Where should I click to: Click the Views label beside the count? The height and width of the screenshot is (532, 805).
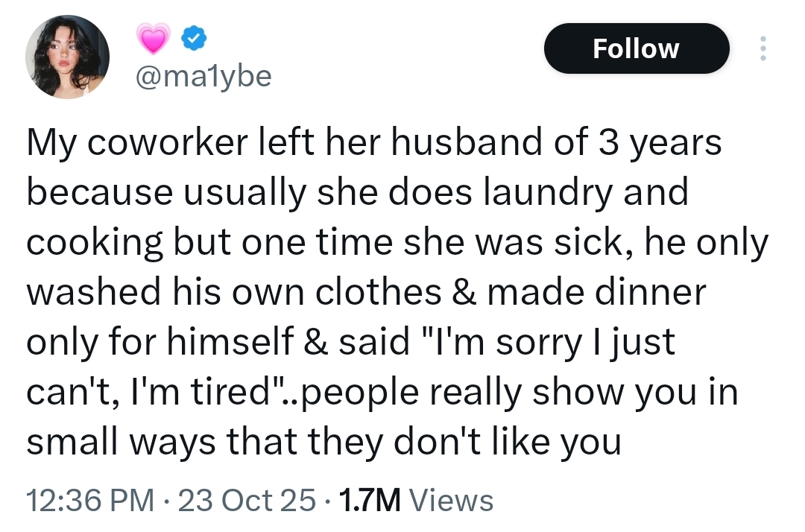click(452, 500)
